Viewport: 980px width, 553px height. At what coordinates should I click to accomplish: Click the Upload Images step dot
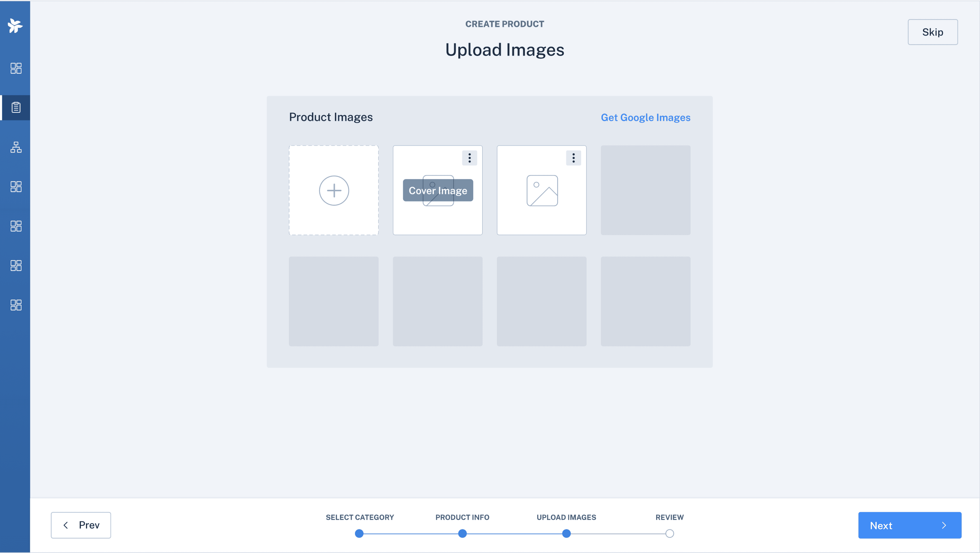(x=566, y=533)
